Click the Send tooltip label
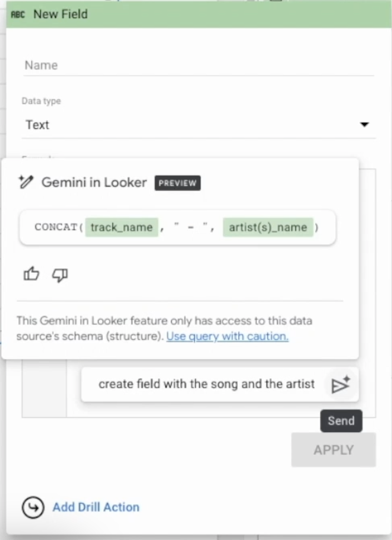The height and width of the screenshot is (540, 392). (x=341, y=421)
